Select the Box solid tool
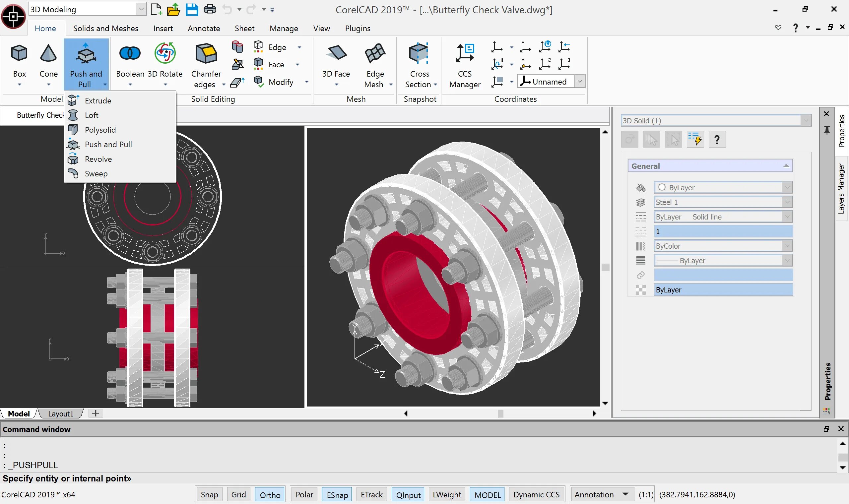This screenshot has height=504, width=849. point(19,54)
